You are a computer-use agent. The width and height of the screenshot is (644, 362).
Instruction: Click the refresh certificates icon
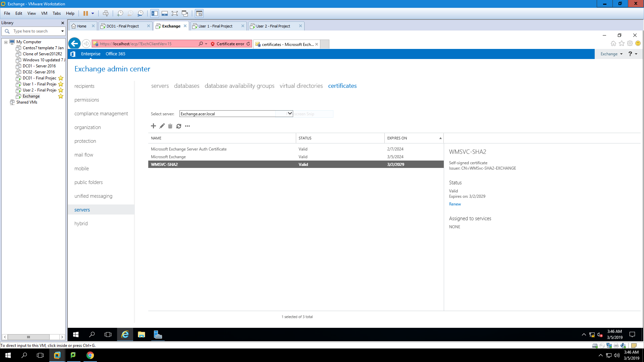[x=179, y=126]
